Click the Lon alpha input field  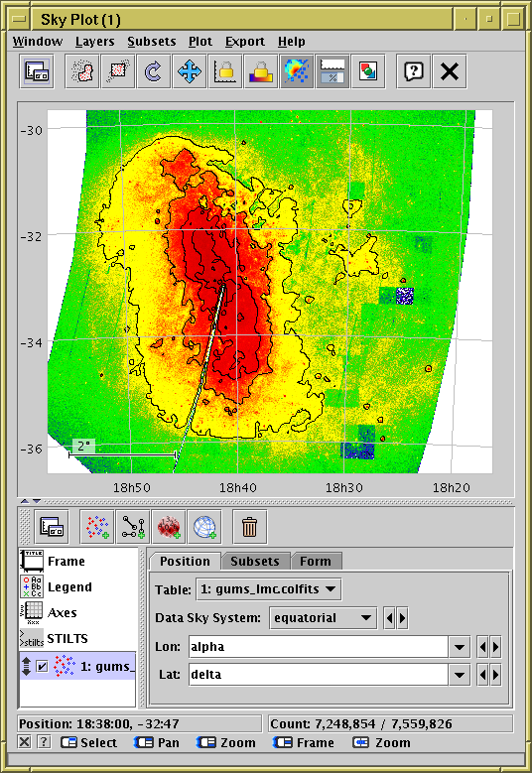318,646
